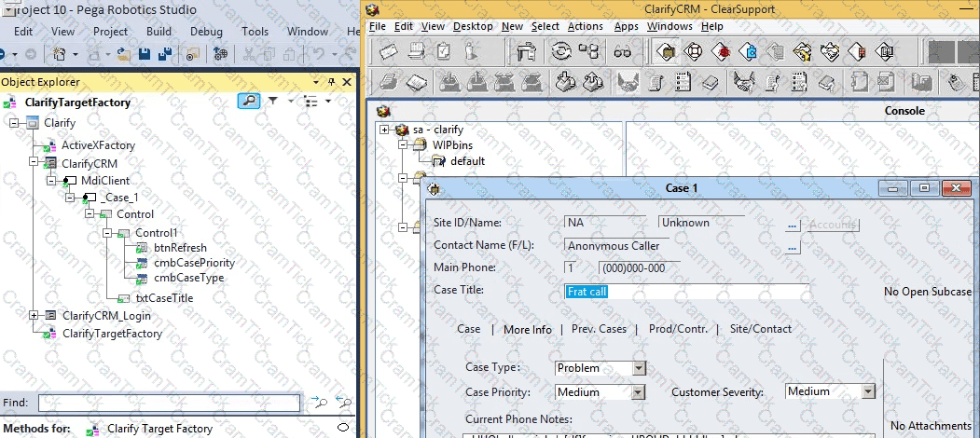Click the Case Title text field
This screenshot has width=980, height=438.
(x=686, y=291)
